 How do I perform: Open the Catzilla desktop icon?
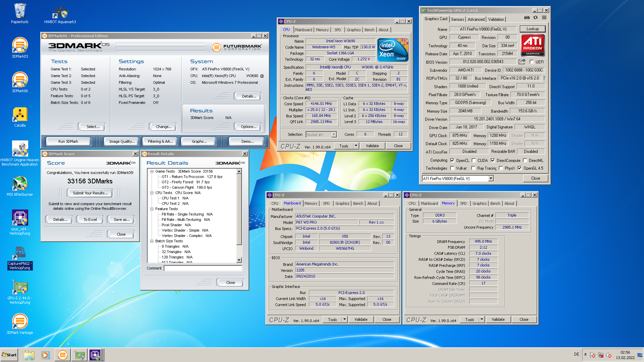click(20, 117)
